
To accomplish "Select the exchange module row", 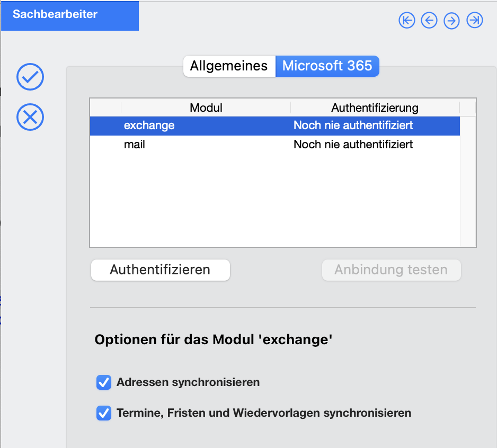I will [x=275, y=126].
